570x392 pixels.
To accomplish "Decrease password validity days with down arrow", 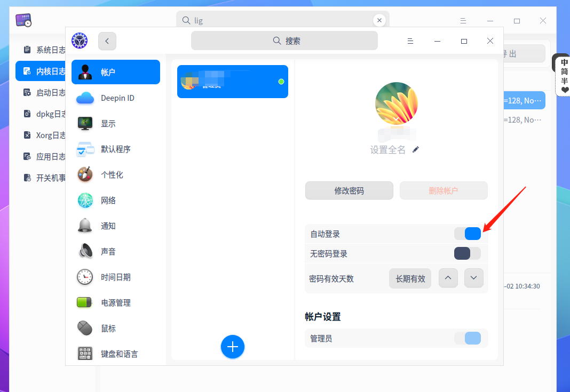I will [474, 278].
